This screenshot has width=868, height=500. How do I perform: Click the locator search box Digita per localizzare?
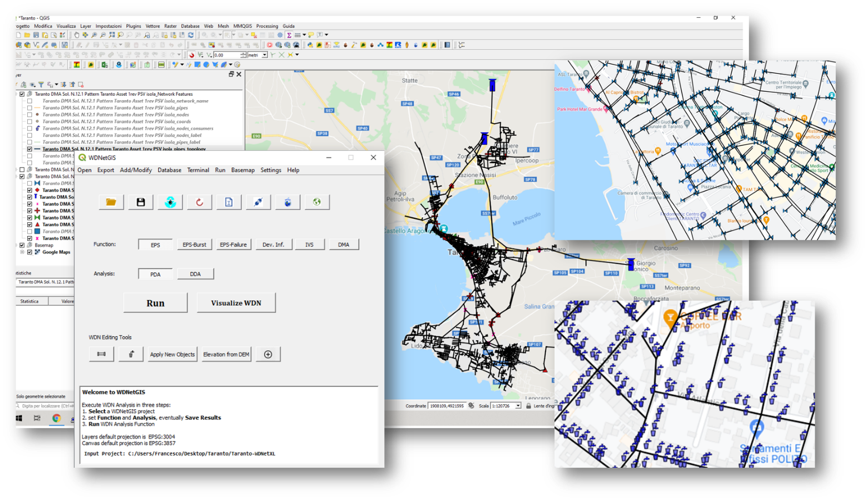46,406
